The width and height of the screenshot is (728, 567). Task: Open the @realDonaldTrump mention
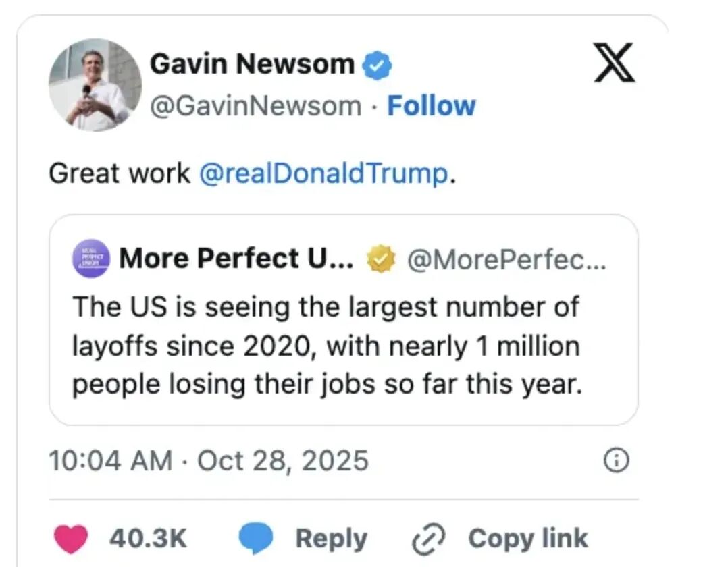[x=323, y=173]
